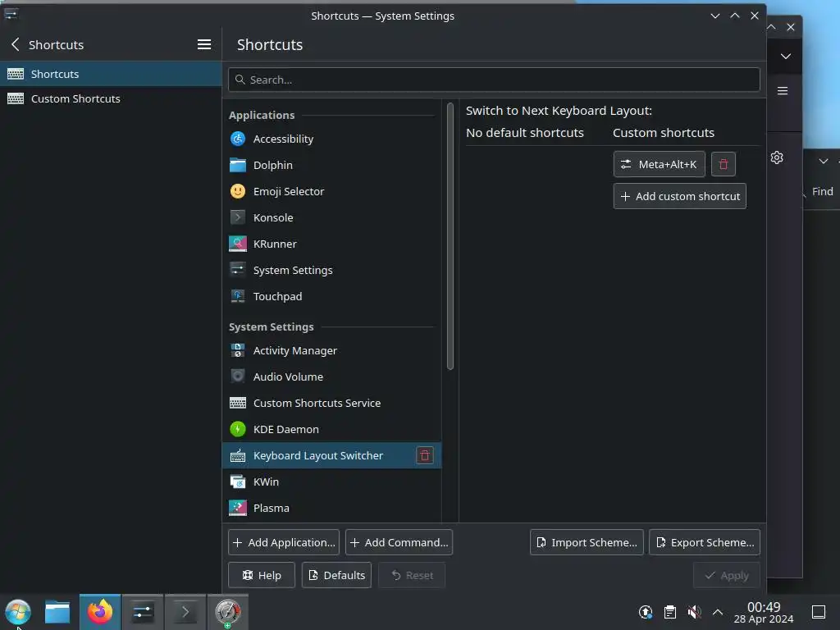The image size is (840, 630).
Task: Open the system monitor gauge taskbar icon
Action: coord(228,612)
